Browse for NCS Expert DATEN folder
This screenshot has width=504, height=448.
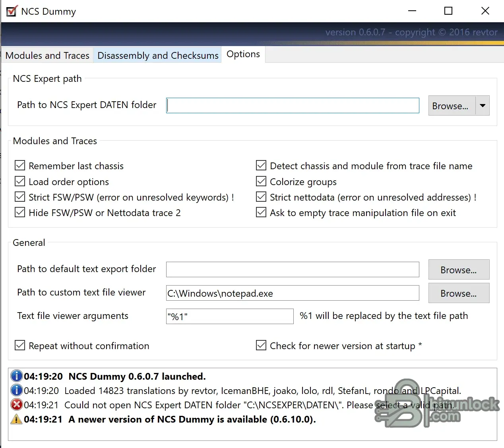coord(452,106)
